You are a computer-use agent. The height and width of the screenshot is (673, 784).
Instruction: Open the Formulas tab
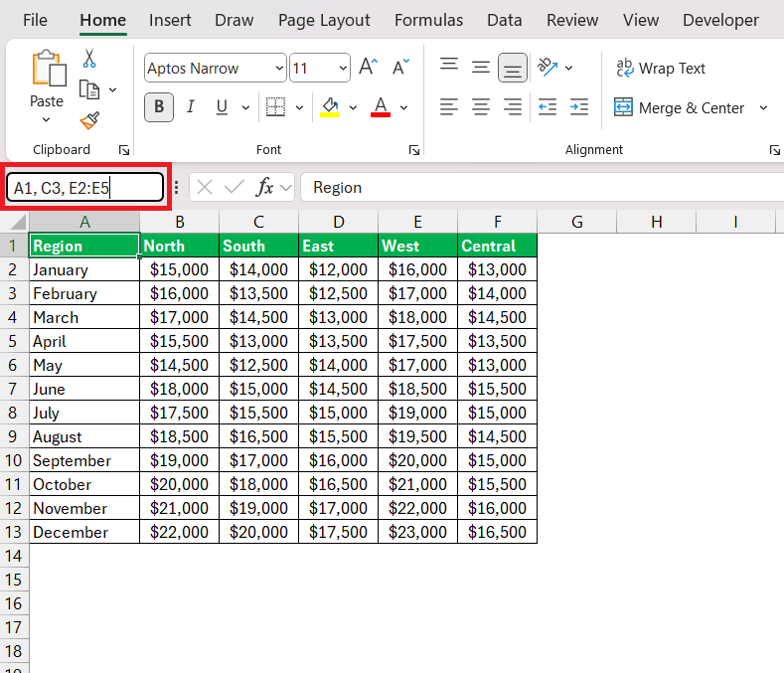click(x=428, y=20)
